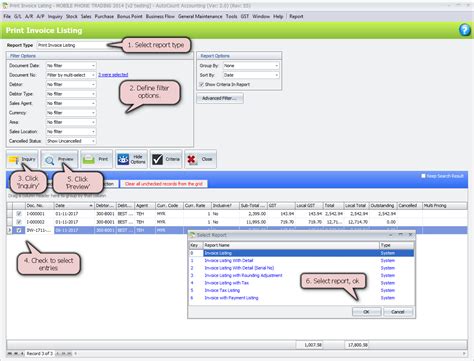Click Cancel in the Select Report dialog
Viewport: 474px width, 361px height.
point(398,312)
